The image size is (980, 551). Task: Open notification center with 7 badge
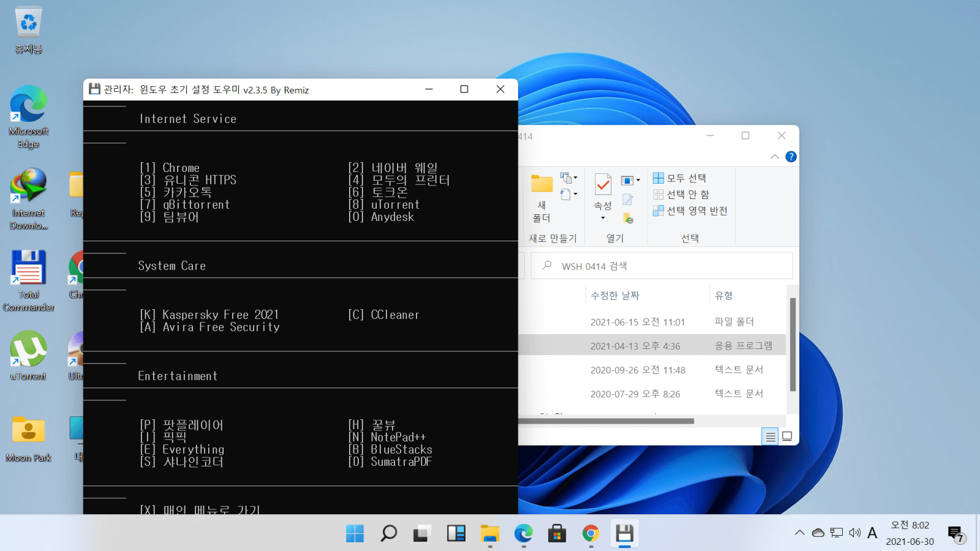(956, 534)
